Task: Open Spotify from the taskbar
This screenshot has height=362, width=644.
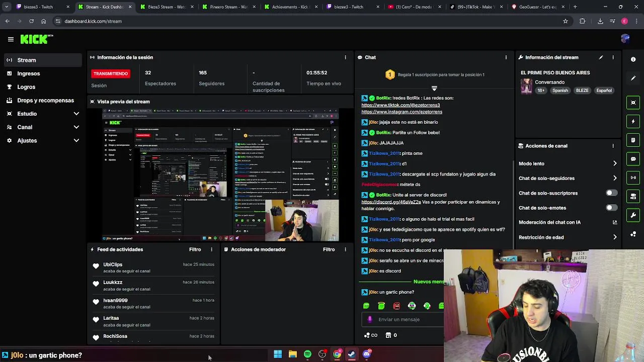Action: pos(307,354)
